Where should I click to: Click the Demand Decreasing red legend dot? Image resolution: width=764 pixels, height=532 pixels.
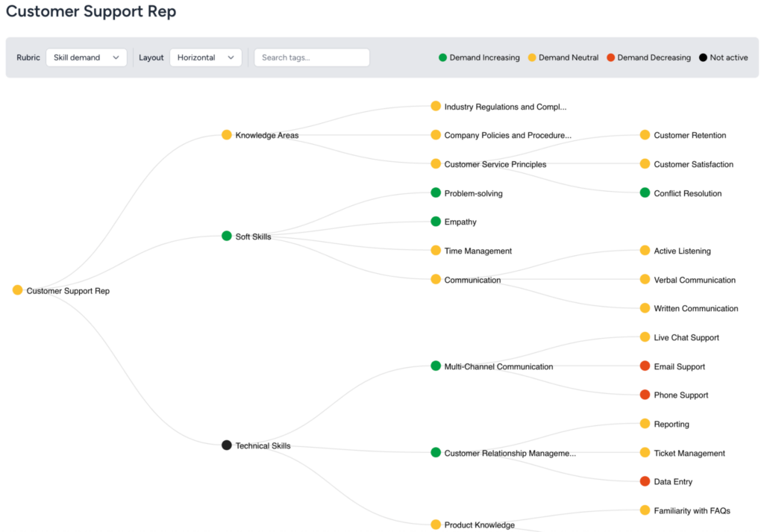(x=610, y=57)
